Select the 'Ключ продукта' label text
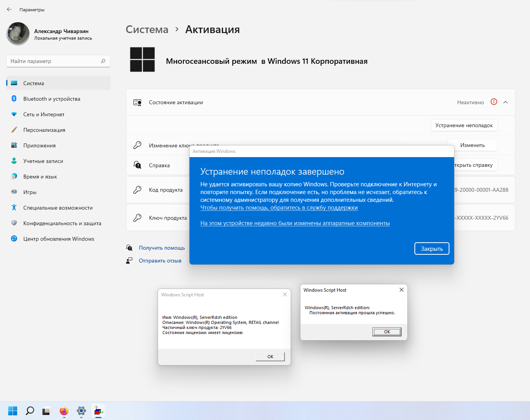530x420 pixels. (x=168, y=218)
